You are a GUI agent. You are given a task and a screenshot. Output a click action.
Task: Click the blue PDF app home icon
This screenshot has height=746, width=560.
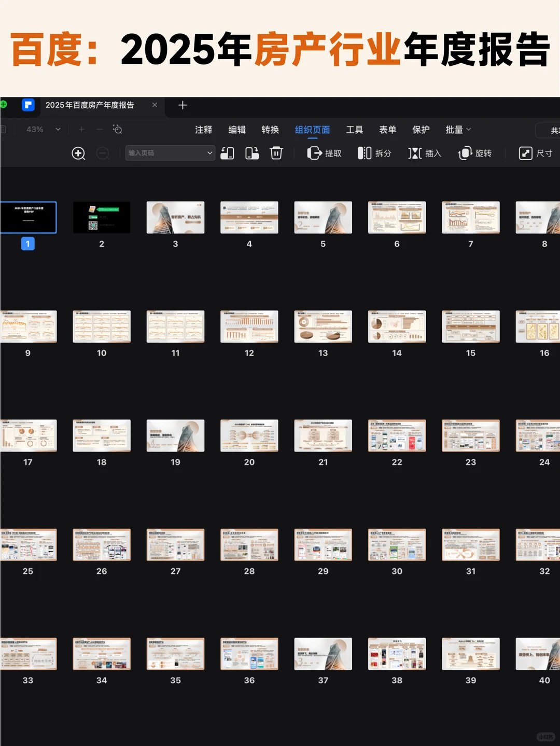click(x=28, y=105)
